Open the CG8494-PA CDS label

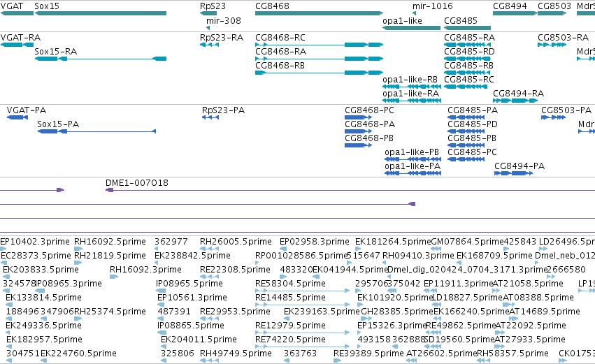click(x=519, y=166)
